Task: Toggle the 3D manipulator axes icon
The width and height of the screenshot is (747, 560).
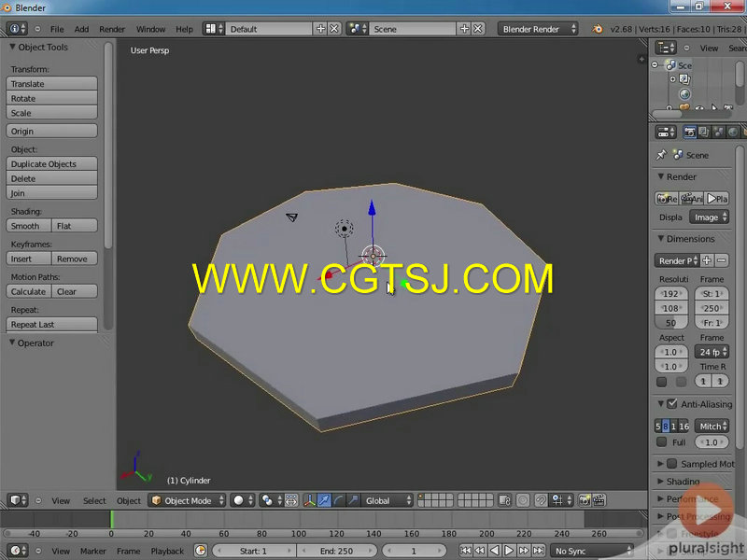Action: tap(310, 500)
